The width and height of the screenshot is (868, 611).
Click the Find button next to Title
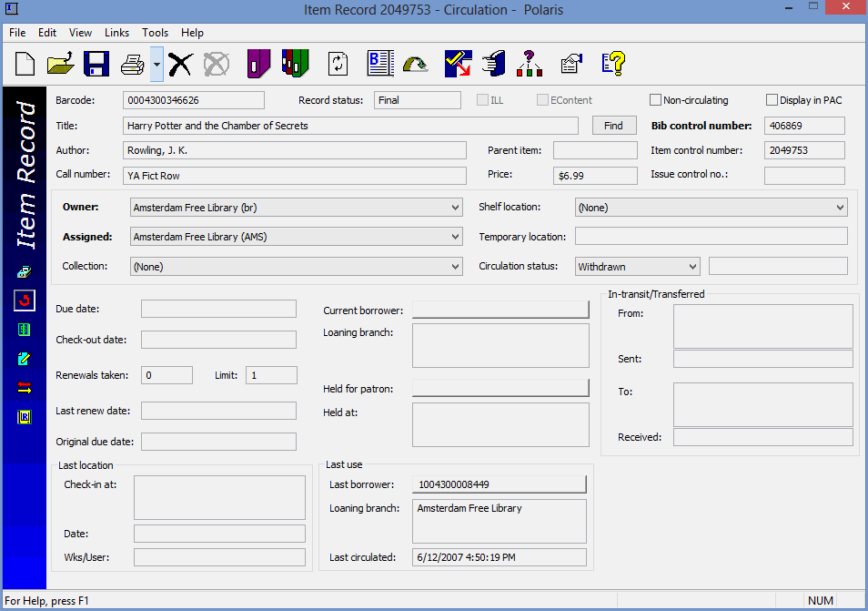(x=613, y=126)
